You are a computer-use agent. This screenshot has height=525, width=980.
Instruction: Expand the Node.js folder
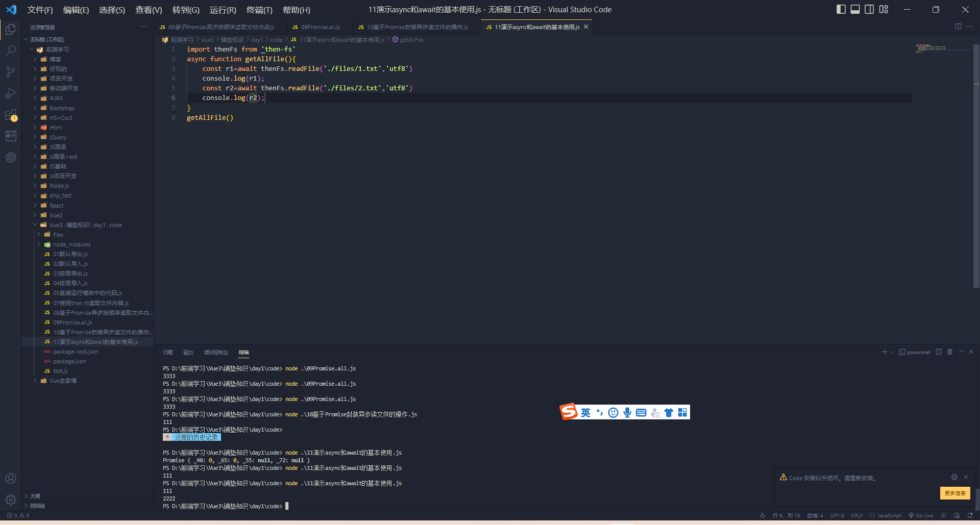pyautogui.click(x=59, y=186)
